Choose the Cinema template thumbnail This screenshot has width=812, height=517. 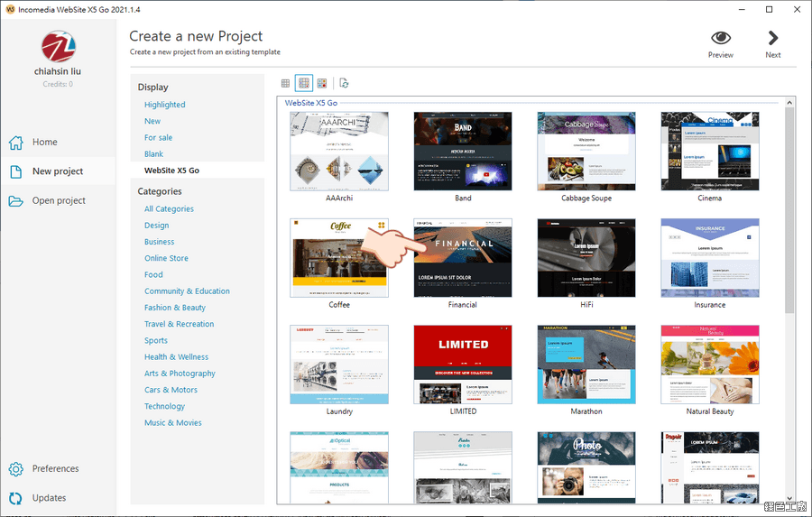(710, 152)
